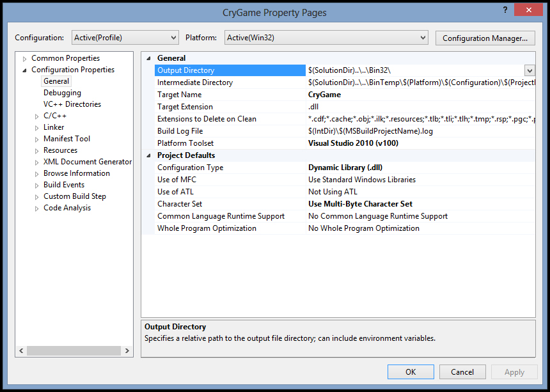Image resolution: width=550 pixels, height=392 pixels.
Task: Open the Output Directory value dropdown arrow
Action: [530, 70]
